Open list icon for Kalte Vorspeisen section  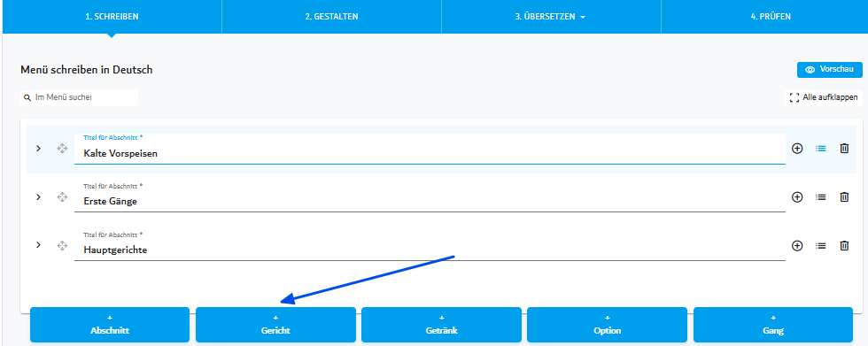click(x=820, y=149)
